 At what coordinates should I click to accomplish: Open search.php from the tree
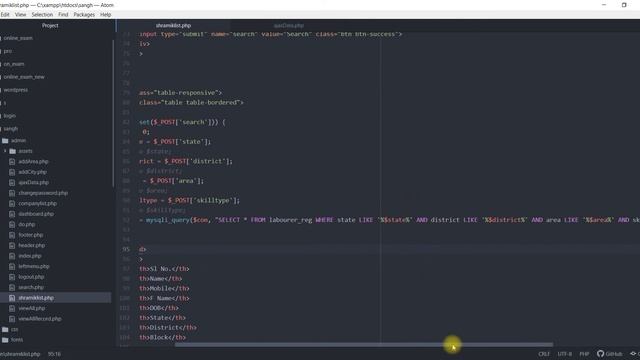pyautogui.click(x=31, y=287)
